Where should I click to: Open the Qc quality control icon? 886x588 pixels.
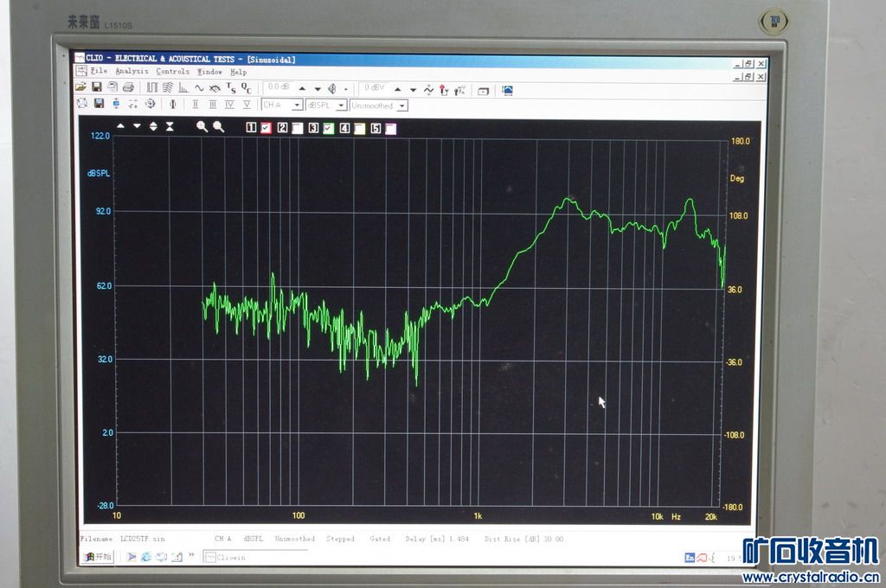click(x=247, y=88)
